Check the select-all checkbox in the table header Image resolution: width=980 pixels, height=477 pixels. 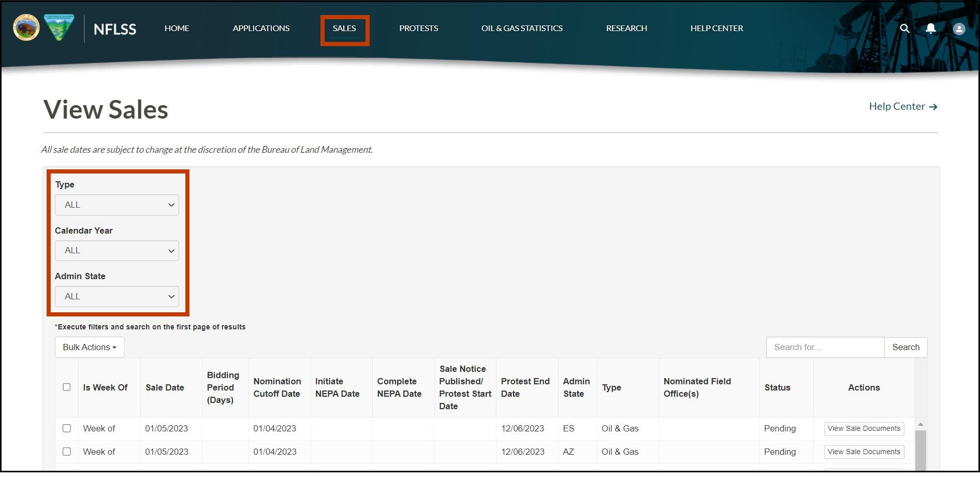(66, 387)
